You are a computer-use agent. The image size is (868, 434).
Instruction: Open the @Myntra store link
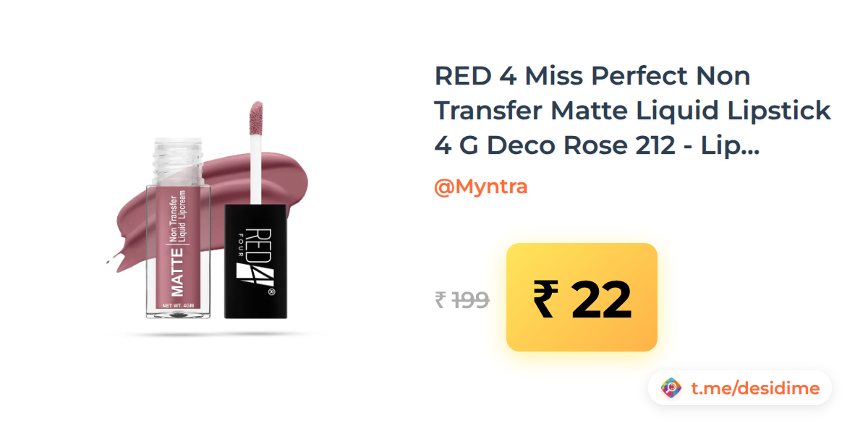point(480,187)
